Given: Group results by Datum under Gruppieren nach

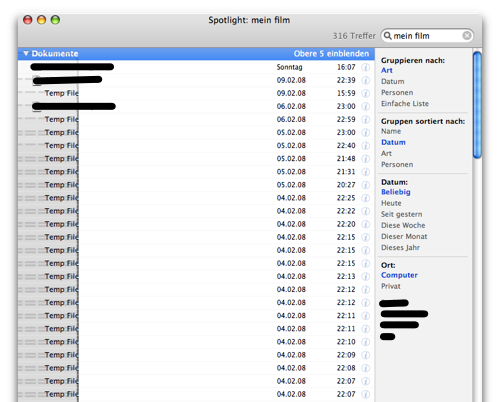Looking at the screenshot, I should click(393, 81).
